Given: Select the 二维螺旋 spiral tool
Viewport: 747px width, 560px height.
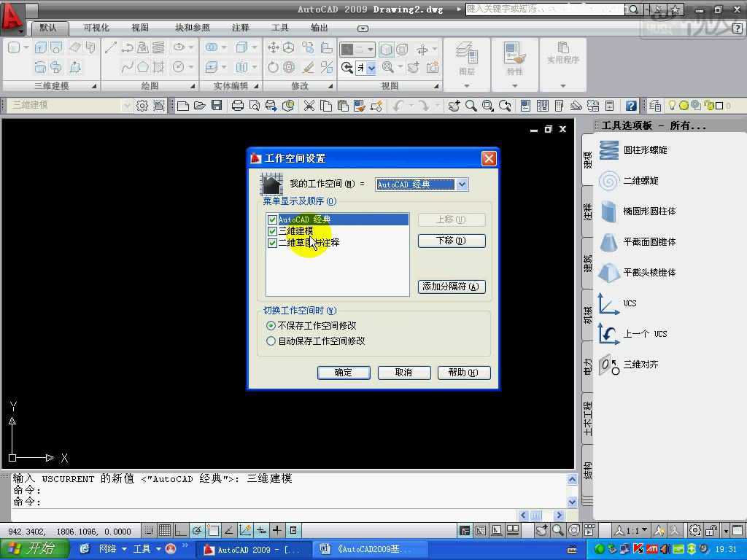Looking at the screenshot, I should tap(628, 181).
